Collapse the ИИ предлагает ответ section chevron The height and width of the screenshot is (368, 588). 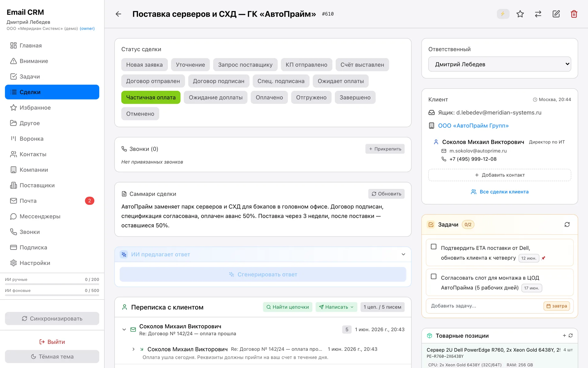pyautogui.click(x=403, y=254)
